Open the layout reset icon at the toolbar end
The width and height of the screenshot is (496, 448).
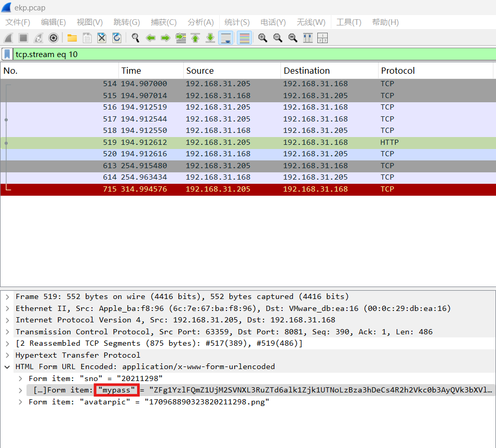tap(323, 38)
